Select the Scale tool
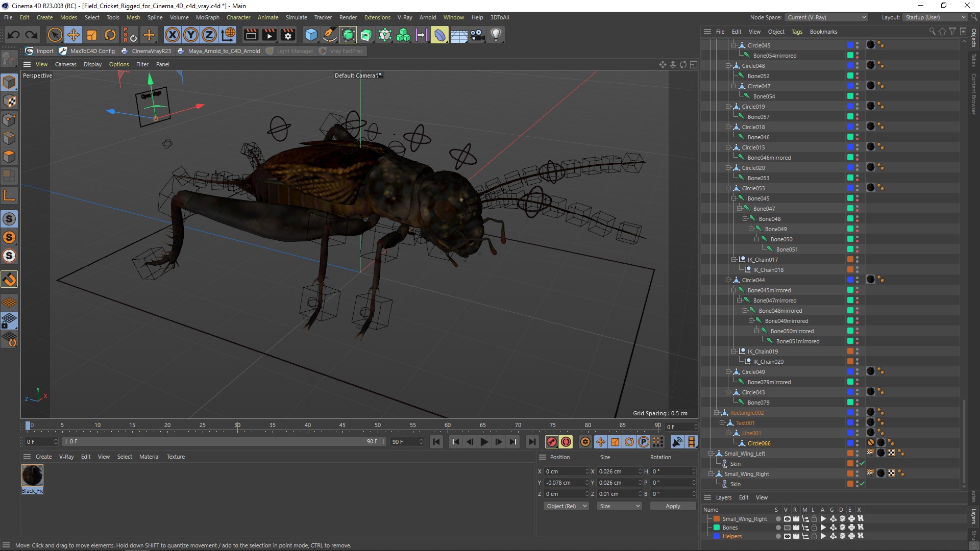This screenshot has width=980, height=551. [x=92, y=35]
